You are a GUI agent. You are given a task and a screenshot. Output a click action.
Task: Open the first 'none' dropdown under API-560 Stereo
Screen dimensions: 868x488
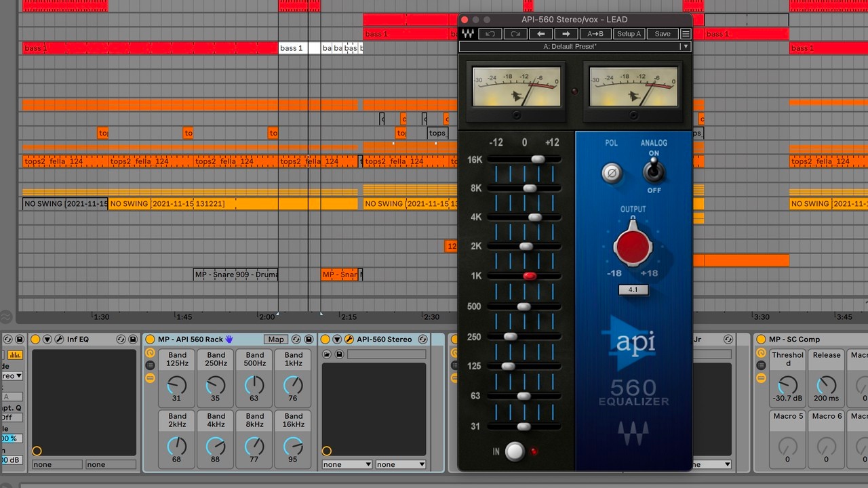click(347, 464)
